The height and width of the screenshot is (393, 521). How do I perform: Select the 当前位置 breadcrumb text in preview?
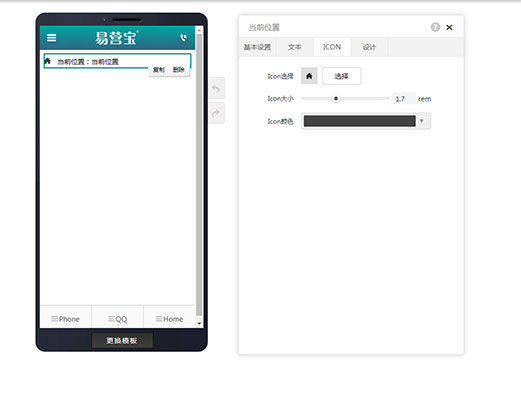tap(88, 62)
